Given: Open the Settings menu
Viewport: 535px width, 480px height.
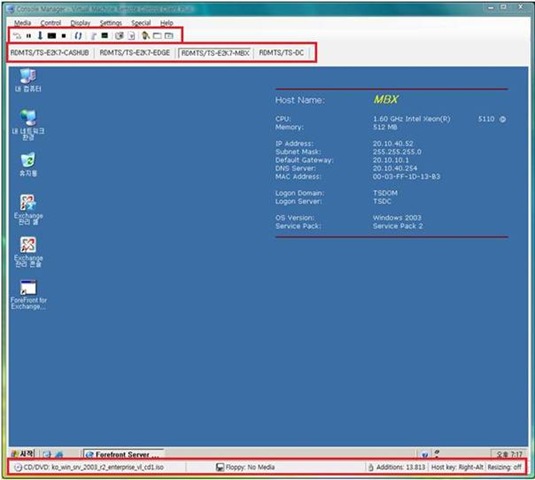Looking at the screenshot, I should tap(111, 23).
